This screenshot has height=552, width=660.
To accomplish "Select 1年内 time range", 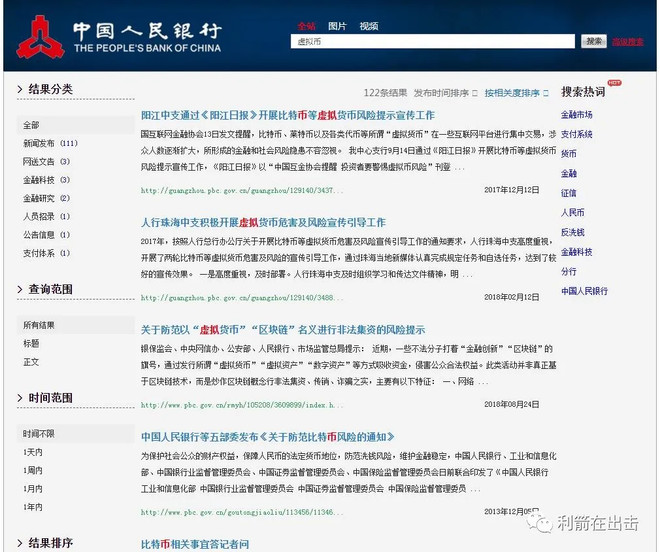I will tap(33, 507).
